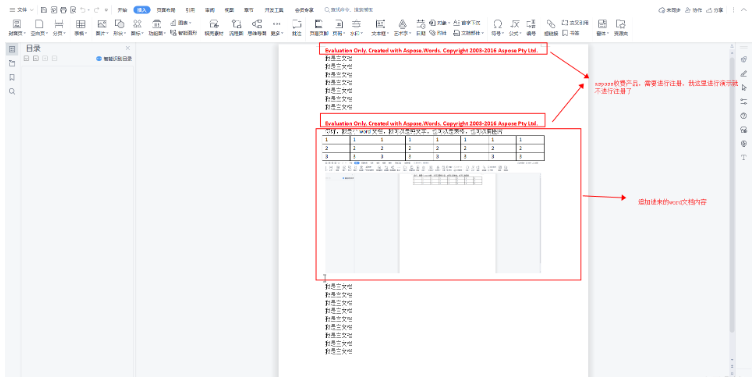The image size is (754, 377).
Task: Click the 空白页 blank page icon
Action: 38,27
